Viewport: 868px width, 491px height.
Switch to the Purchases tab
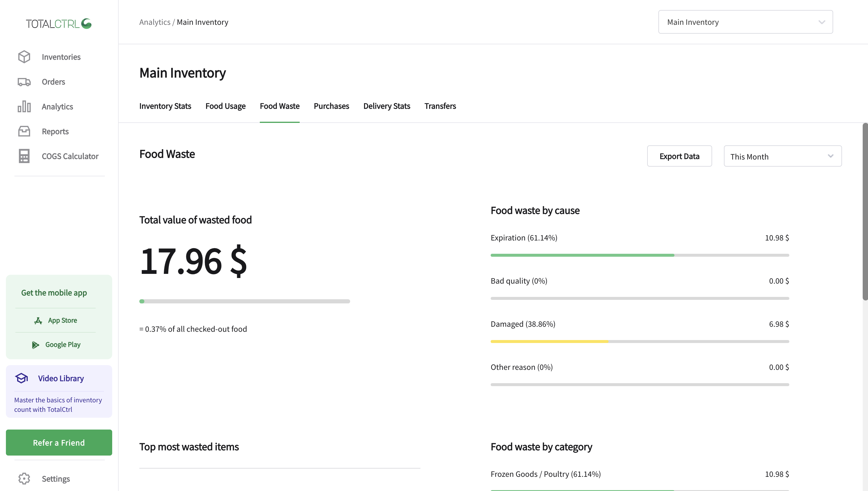pos(331,106)
